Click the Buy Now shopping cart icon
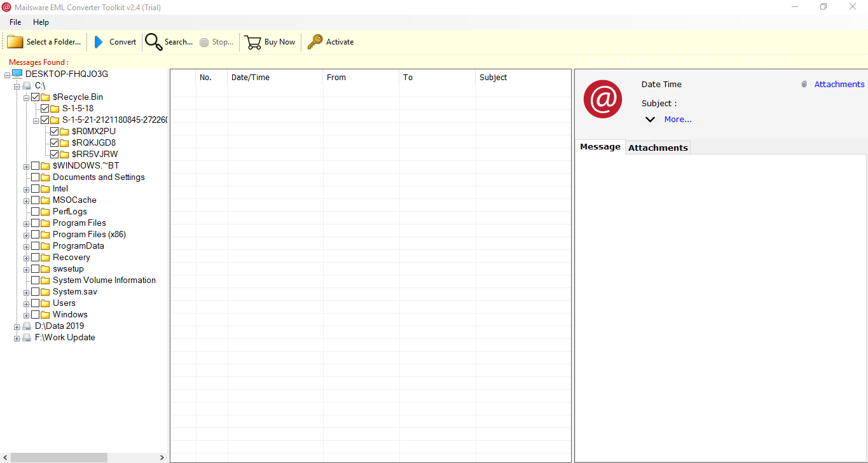 (253, 42)
